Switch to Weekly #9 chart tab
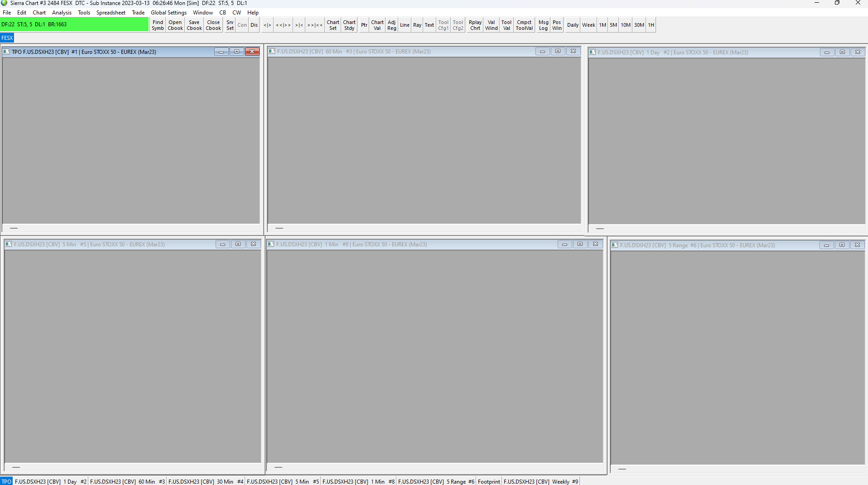 click(541, 481)
